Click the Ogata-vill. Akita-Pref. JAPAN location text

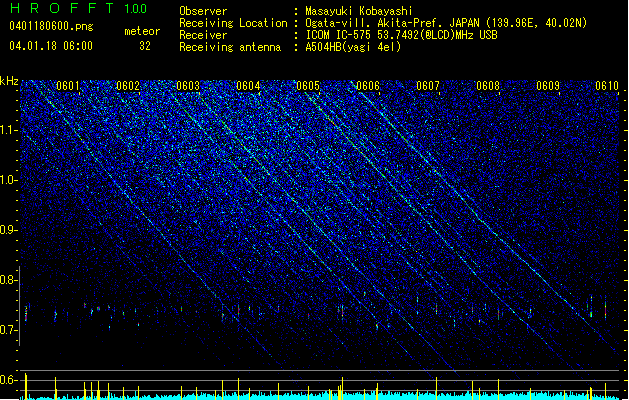pyautogui.click(x=446, y=23)
